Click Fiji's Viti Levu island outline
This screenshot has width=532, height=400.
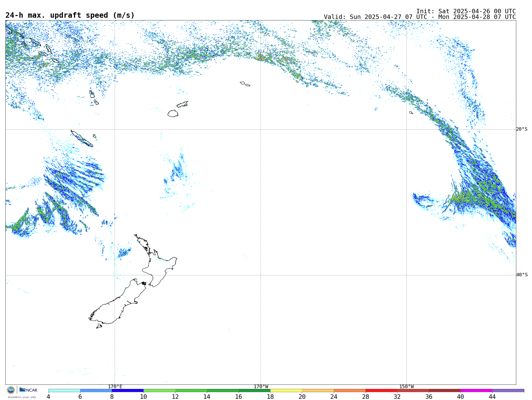[173, 114]
